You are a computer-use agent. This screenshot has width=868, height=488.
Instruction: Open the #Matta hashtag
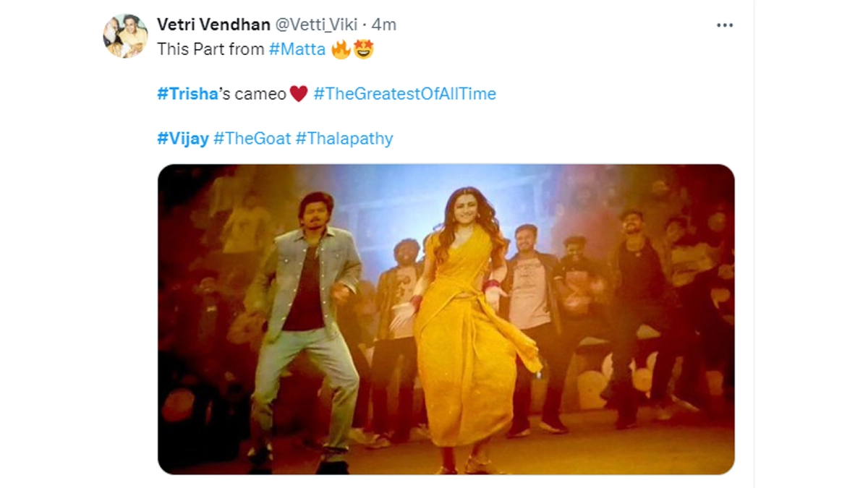tap(297, 50)
